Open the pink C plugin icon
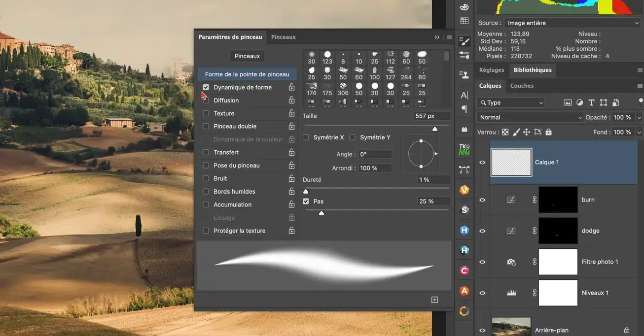Image resolution: width=644 pixels, height=336 pixels. click(x=464, y=270)
